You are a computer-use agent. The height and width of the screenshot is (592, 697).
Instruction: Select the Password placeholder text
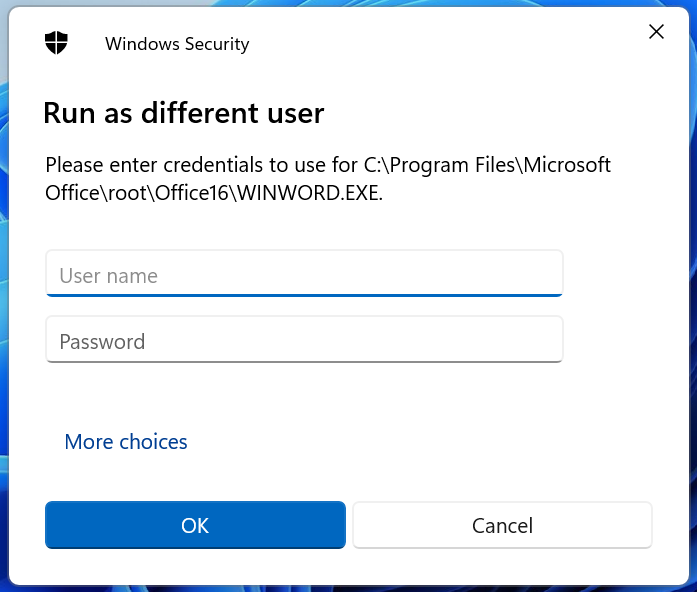tap(102, 342)
